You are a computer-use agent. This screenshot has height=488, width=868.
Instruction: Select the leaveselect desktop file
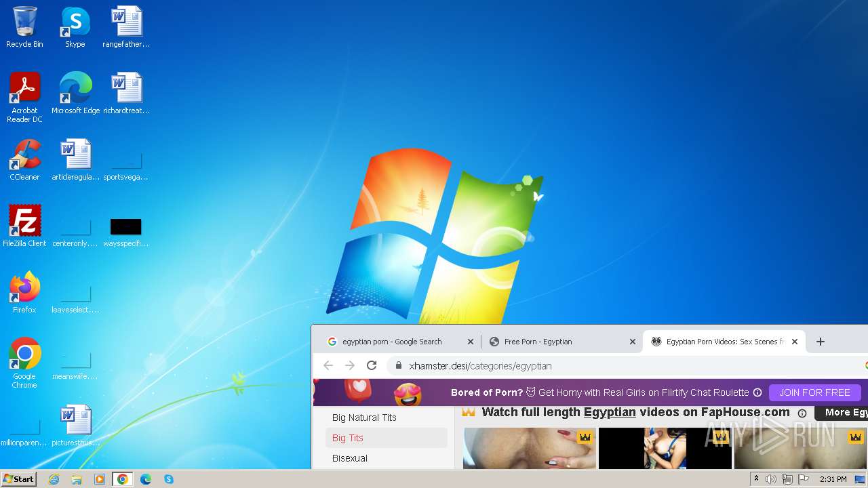tap(75, 299)
